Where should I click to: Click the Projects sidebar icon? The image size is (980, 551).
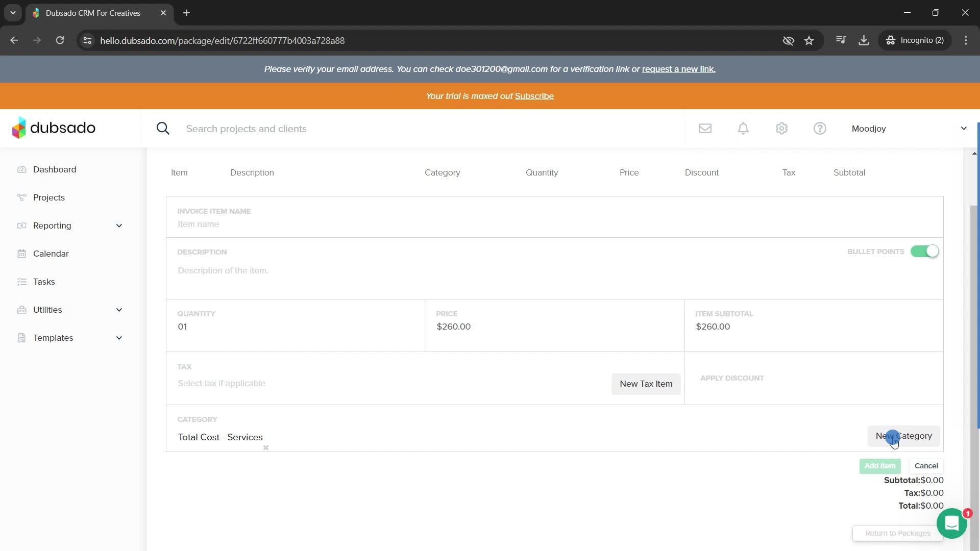pos(21,197)
